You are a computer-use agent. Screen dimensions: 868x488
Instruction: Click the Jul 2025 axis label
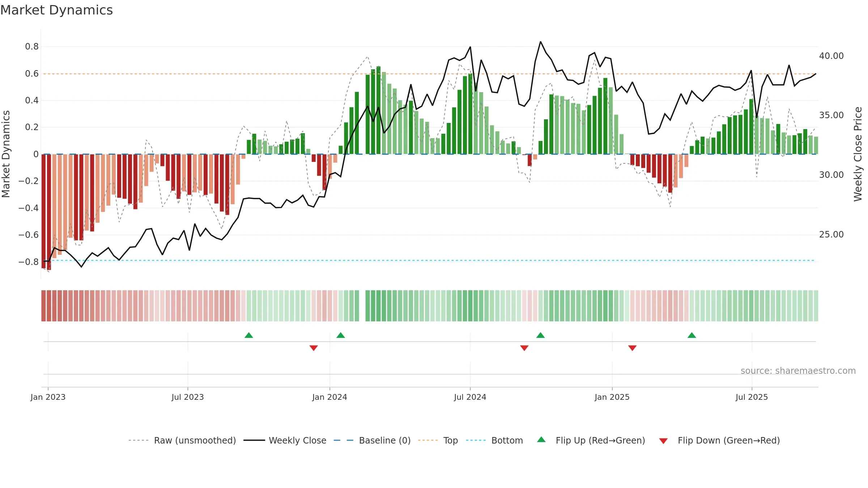tap(752, 397)
